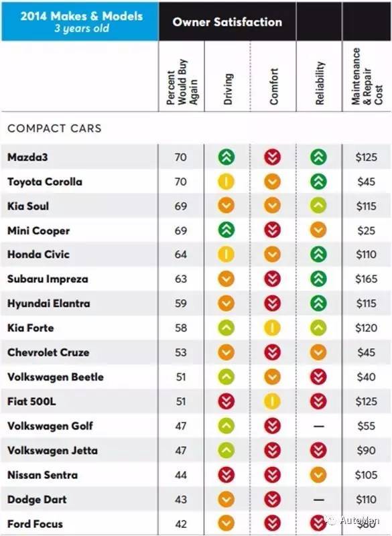
Task: Click Fiat 500L red driving icon
Action: pos(226,401)
